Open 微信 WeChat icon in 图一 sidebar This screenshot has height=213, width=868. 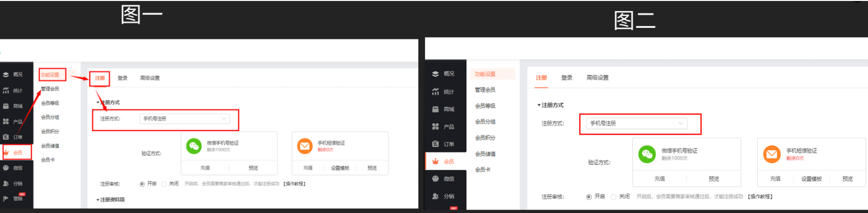pyautogui.click(x=6, y=168)
